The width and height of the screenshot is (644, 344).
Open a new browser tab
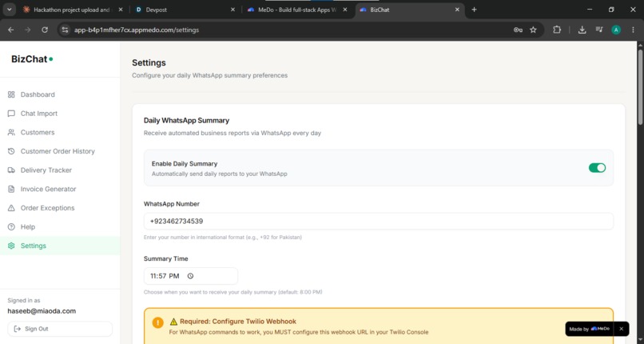(474, 10)
